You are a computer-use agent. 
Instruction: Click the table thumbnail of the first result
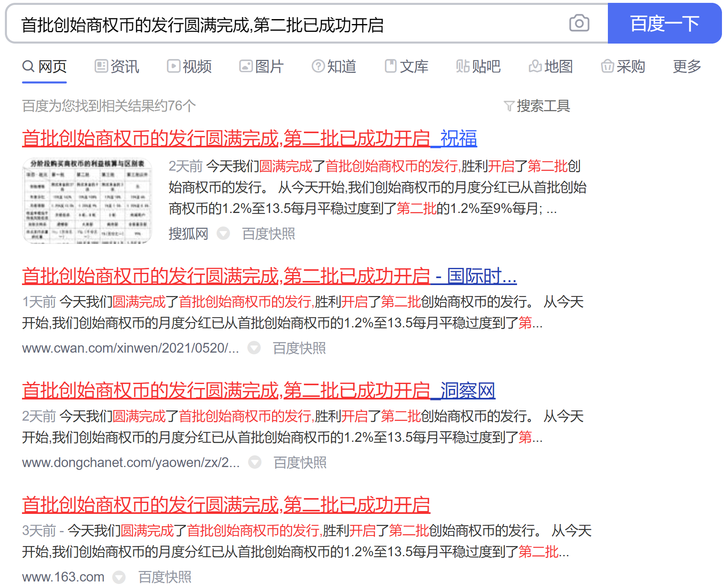[x=87, y=201]
